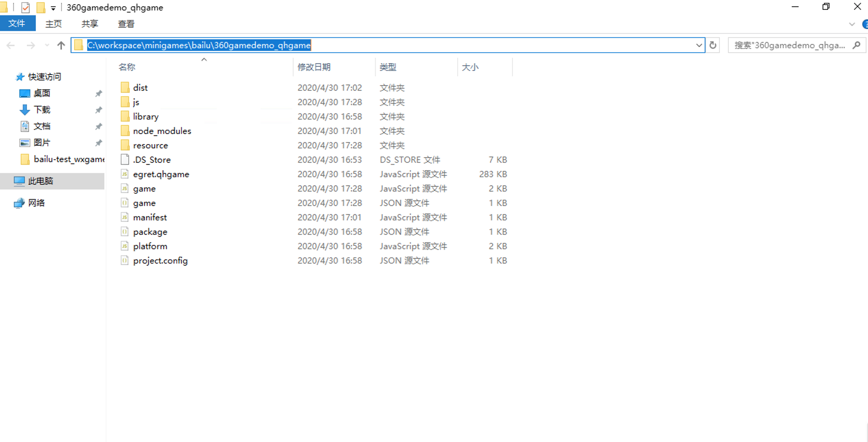Click the Properties checkmark icon in title bar
The image size is (868, 442).
pos(25,7)
